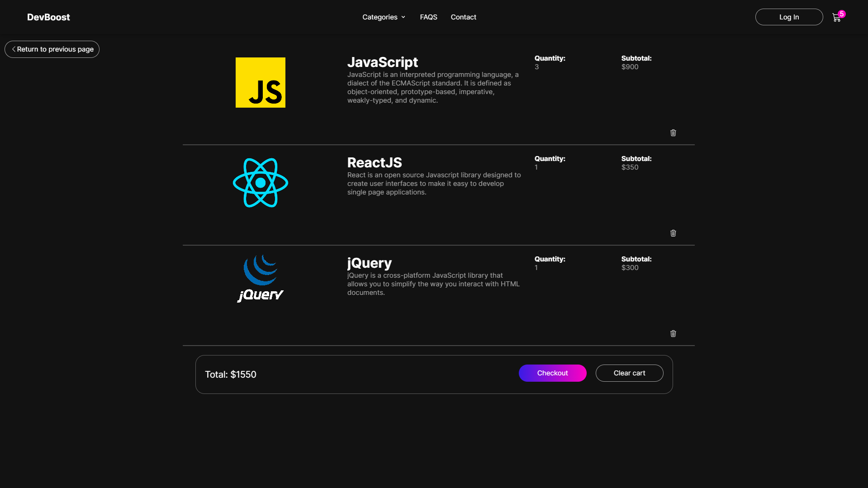868x488 pixels.
Task: Select the JavaScript product title
Action: click(x=382, y=62)
